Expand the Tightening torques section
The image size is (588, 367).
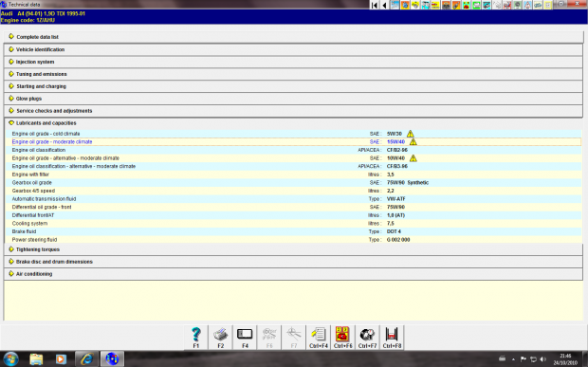click(294, 249)
